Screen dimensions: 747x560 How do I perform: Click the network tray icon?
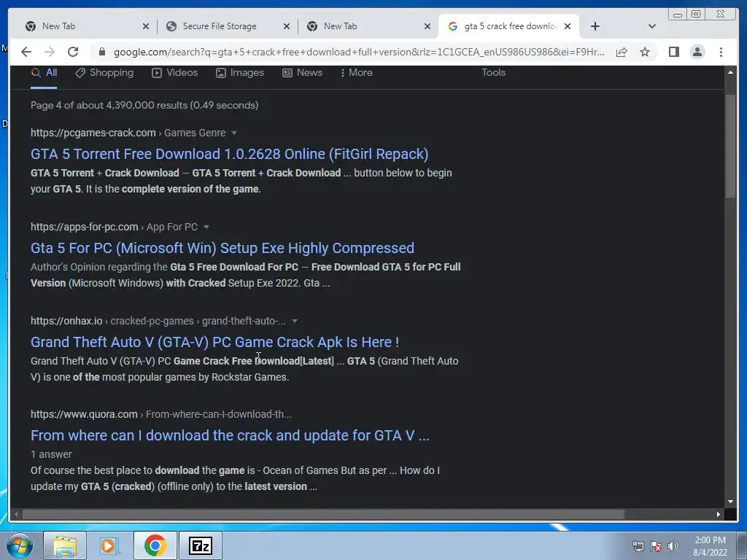tap(638, 546)
